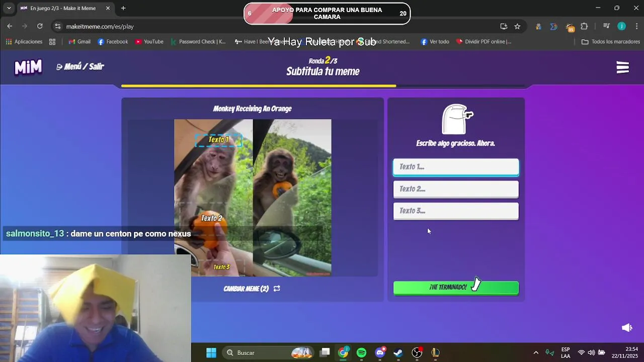Screen dimensions: 644x362
Task: Open the clock and date 23:54 panel
Action: 624,352
